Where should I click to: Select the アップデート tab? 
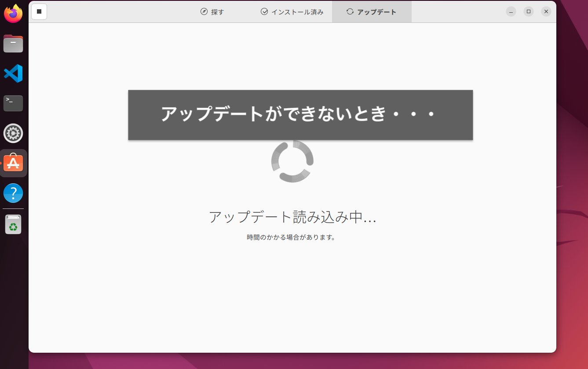[372, 12]
